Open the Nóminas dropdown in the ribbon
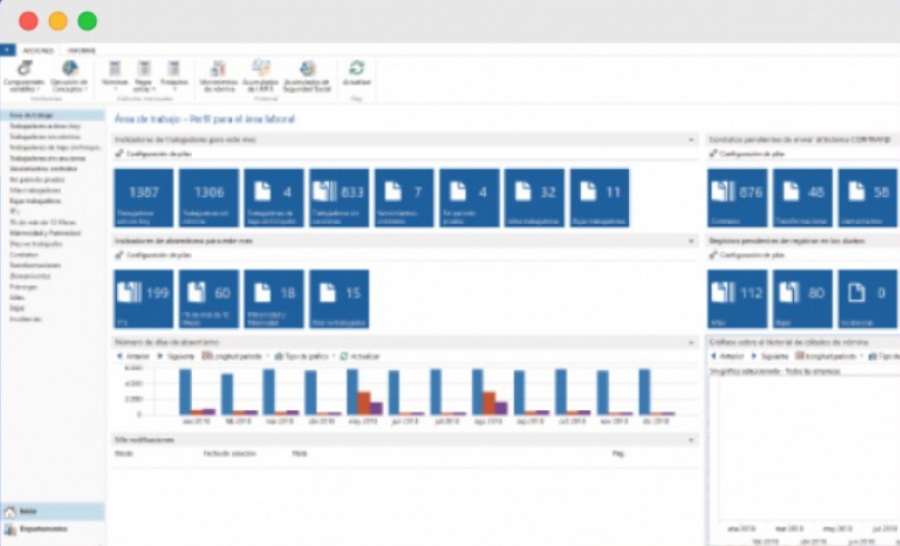 115,74
